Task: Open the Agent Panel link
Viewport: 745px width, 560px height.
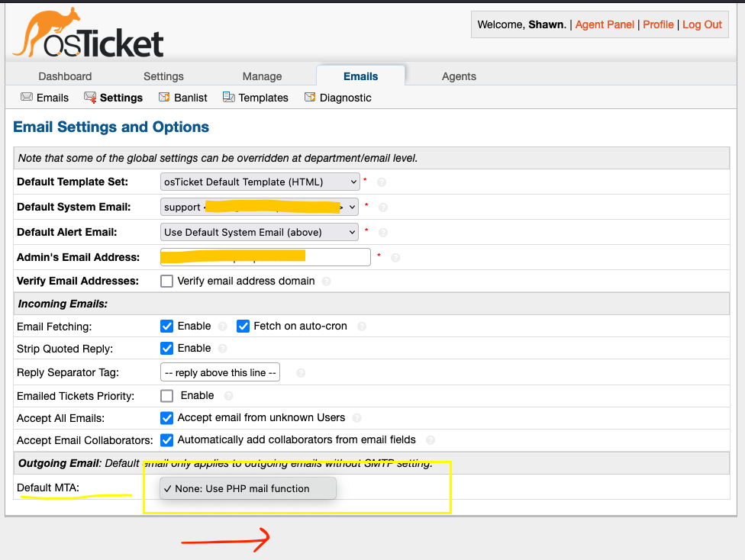Action: [x=605, y=24]
